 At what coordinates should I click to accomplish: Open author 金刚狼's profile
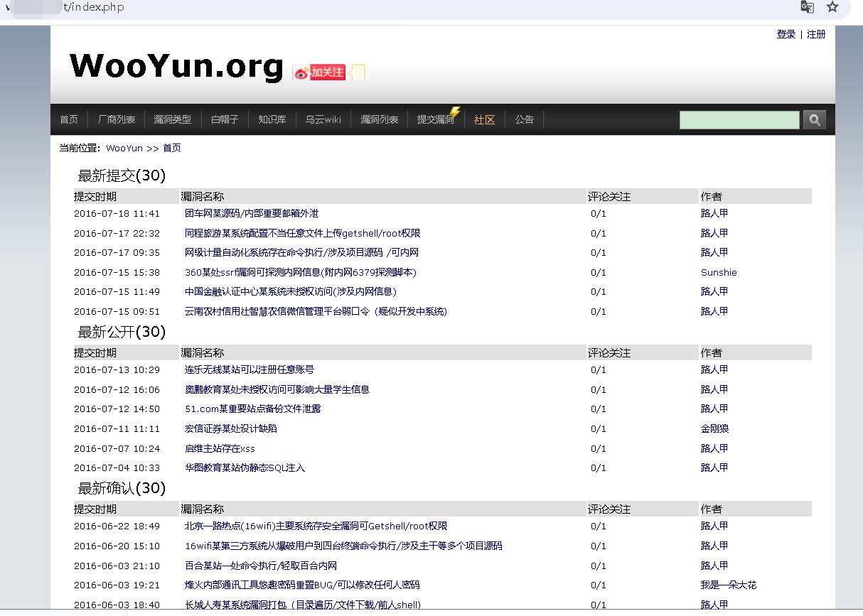coord(714,429)
